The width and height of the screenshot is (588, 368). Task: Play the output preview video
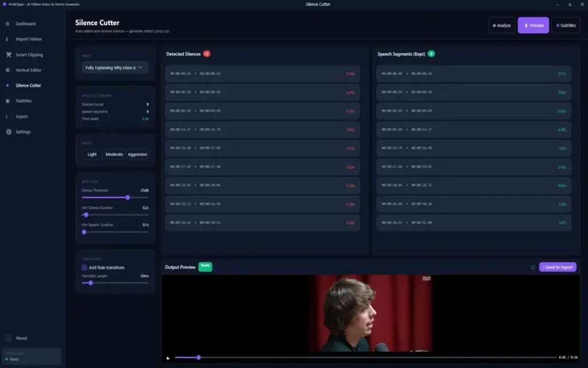(x=168, y=358)
